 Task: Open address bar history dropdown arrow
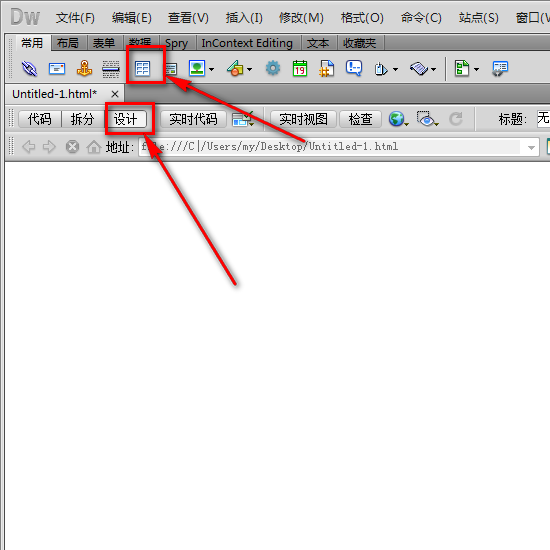(531, 148)
